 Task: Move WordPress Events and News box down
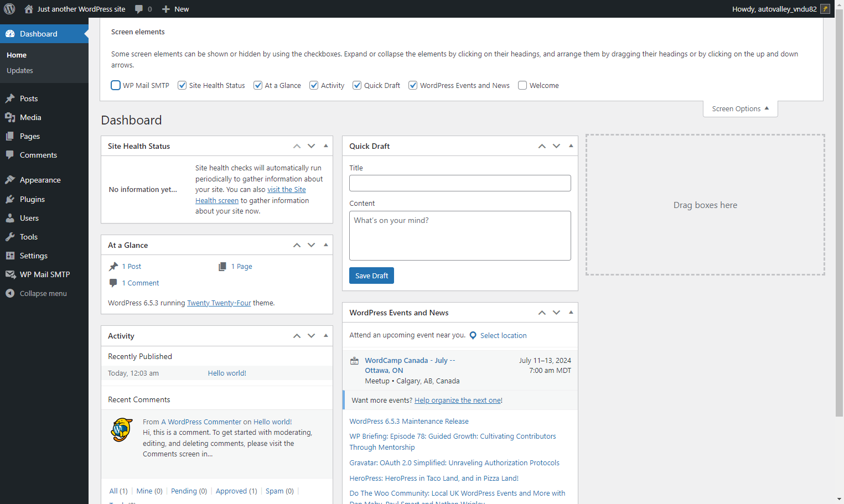click(x=556, y=313)
